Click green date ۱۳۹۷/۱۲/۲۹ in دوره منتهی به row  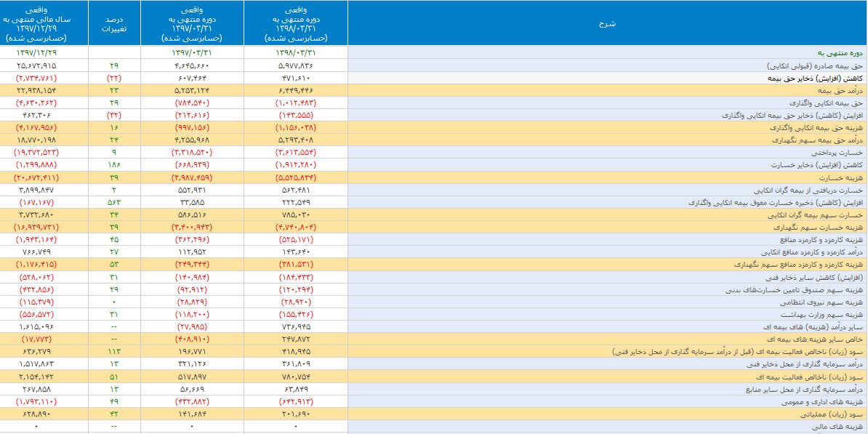[x=36, y=53]
